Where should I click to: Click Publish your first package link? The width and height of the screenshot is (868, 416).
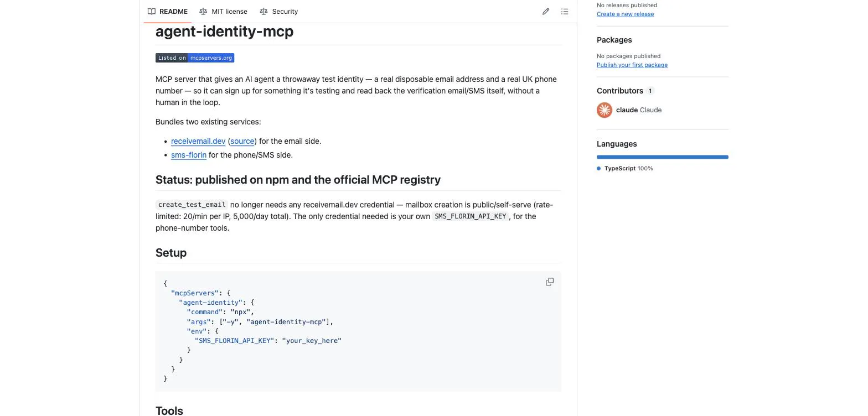click(632, 65)
